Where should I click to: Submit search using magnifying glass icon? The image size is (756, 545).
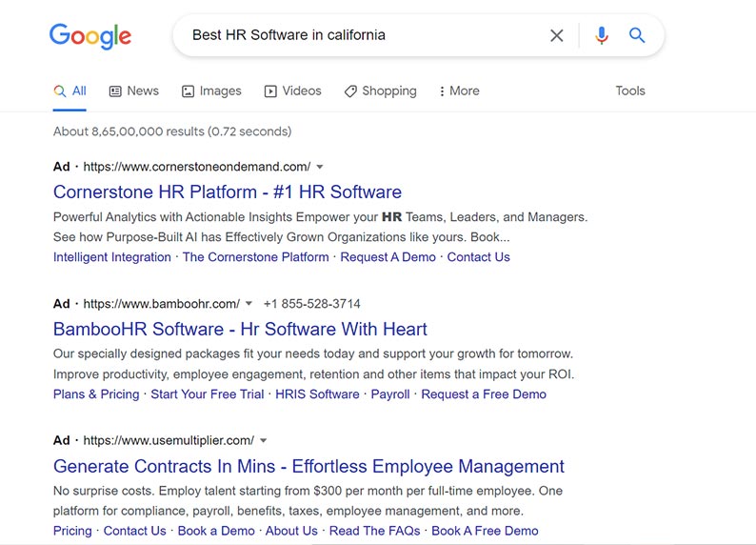pos(637,35)
